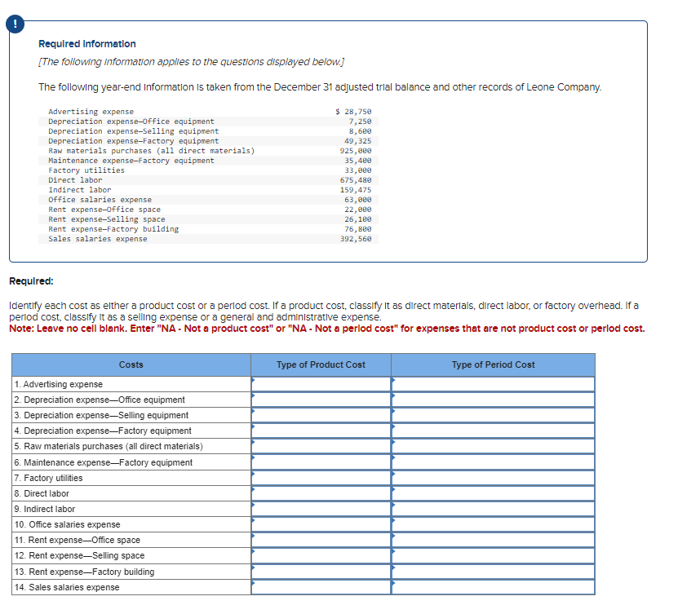The image size is (700, 614).
Task: Open period cost cell for Rent expense—Office space
Action: (493, 541)
